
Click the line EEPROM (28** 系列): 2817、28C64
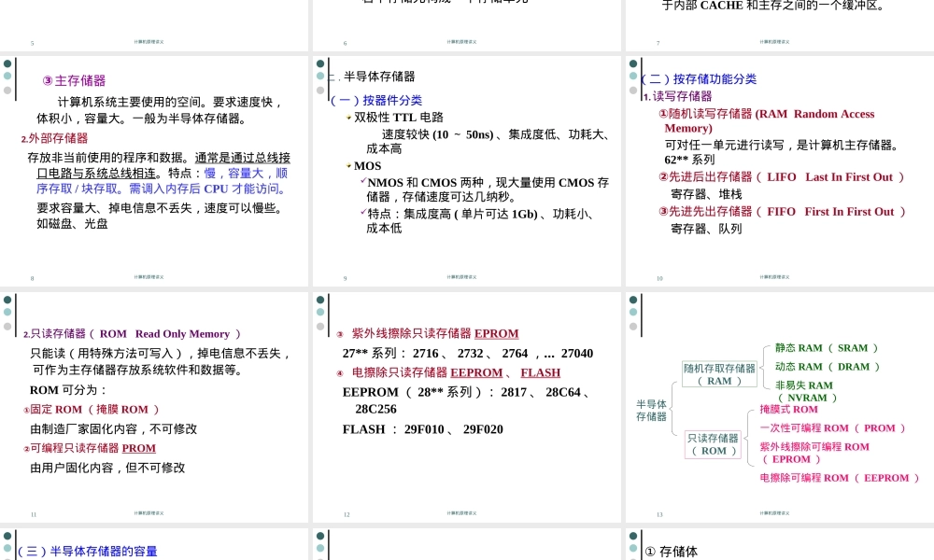466,392
